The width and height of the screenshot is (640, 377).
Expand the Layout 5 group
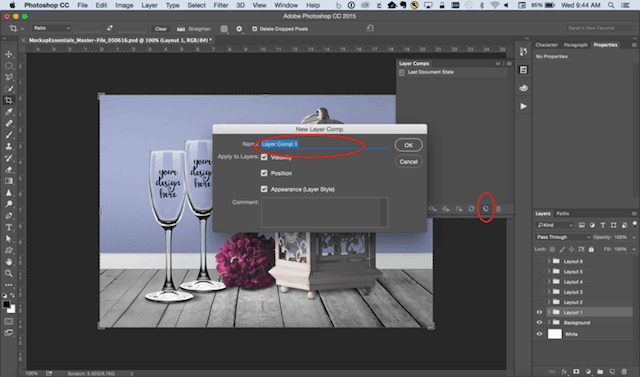click(549, 271)
